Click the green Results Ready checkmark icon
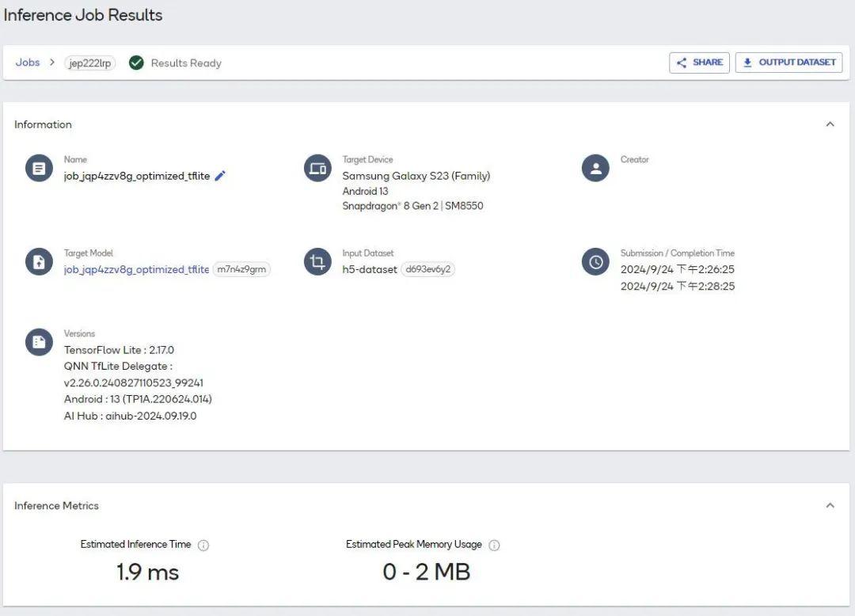Image resolution: width=855 pixels, height=616 pixels. [136, 63]
